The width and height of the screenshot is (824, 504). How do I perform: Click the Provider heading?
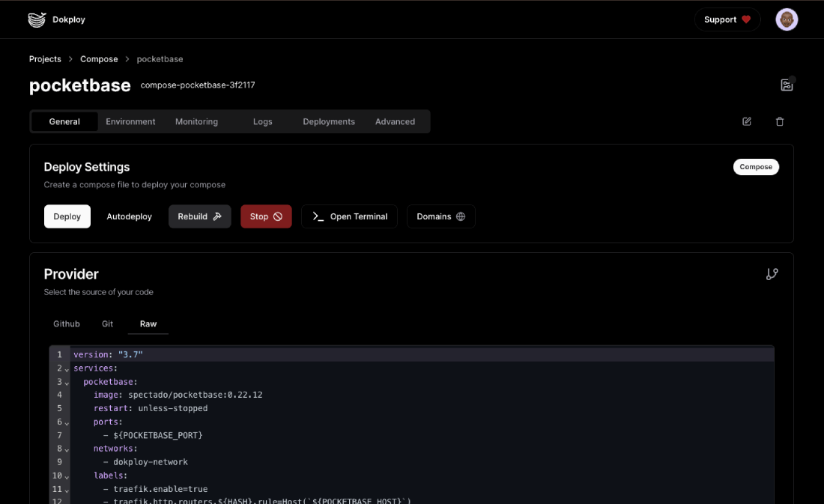click(71, 274)
